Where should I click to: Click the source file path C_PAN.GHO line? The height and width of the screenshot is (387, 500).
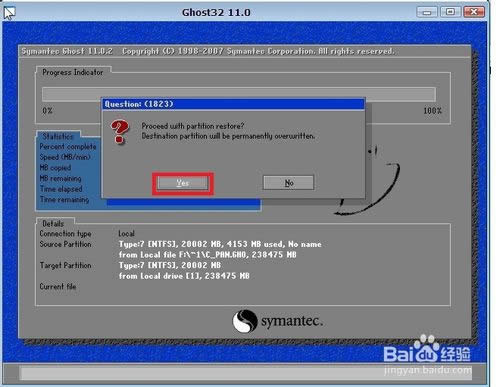pyautogui.click(x=207, y=255)
